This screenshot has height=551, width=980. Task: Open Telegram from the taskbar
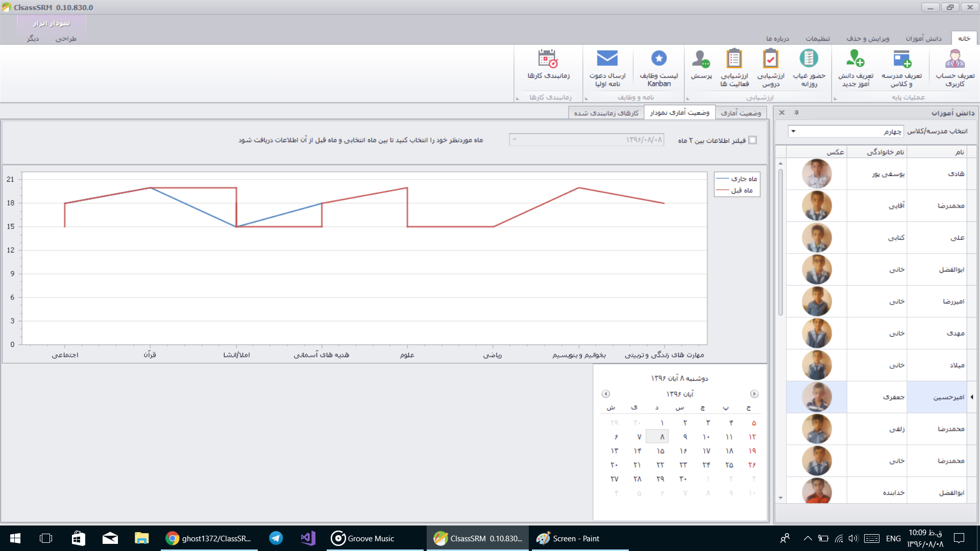(x=276, y=538)
